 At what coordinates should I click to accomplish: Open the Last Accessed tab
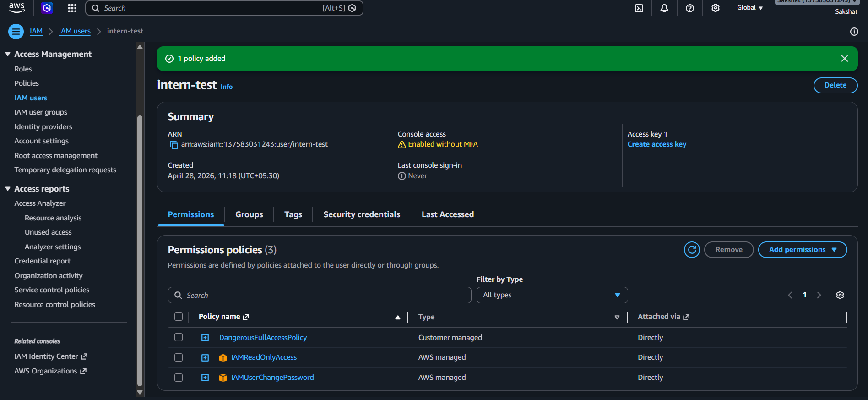pyautogui.click(x=448, y=214)
